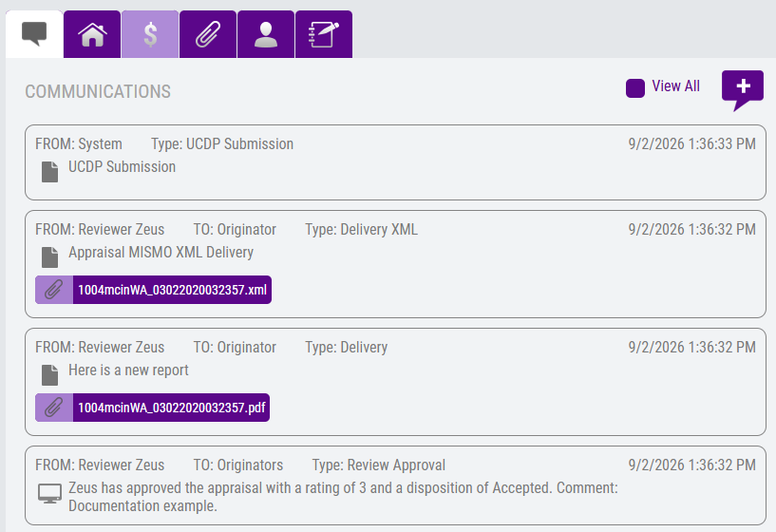The width and height of the screenshot is (776, 532).
Task: Click the paperclip icon beside the pdf file
Action: click(54, 408)
